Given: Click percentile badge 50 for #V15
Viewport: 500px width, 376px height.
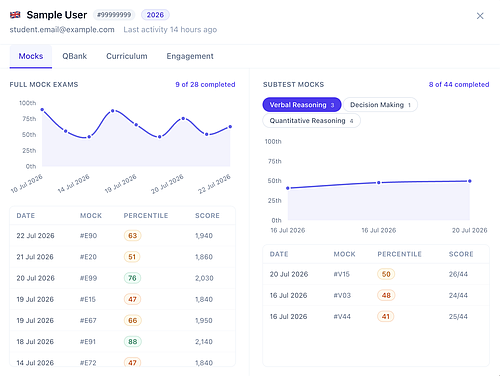Looking at the screenshot, I should [386, 274].
